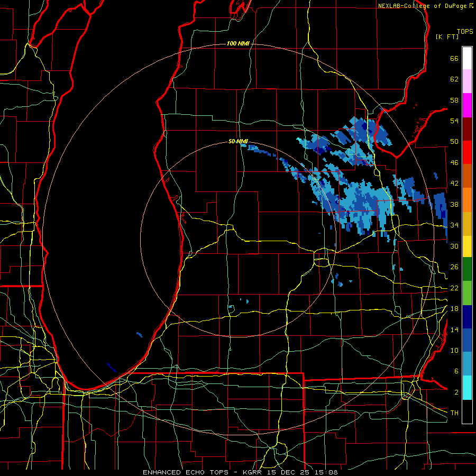Select legend value 26
Image resolution: width=476 pixels, height=476 pixels.
(454, 267)
